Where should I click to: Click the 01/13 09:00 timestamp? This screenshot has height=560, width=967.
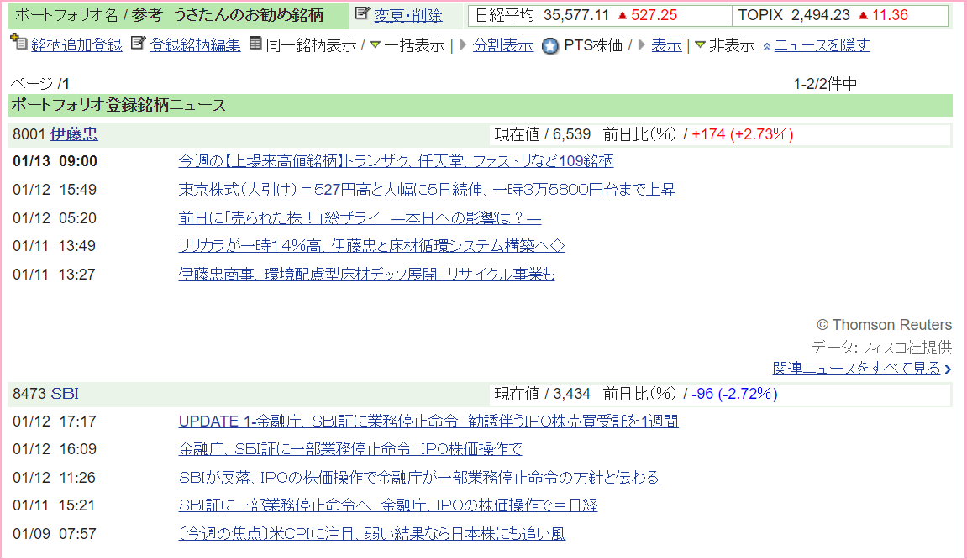coord(55,161)
